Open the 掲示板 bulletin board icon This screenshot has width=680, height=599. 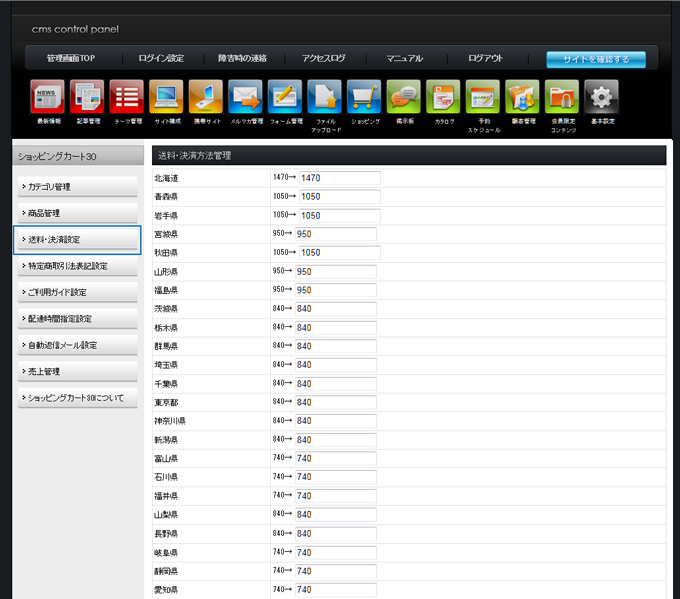point(404,97)
